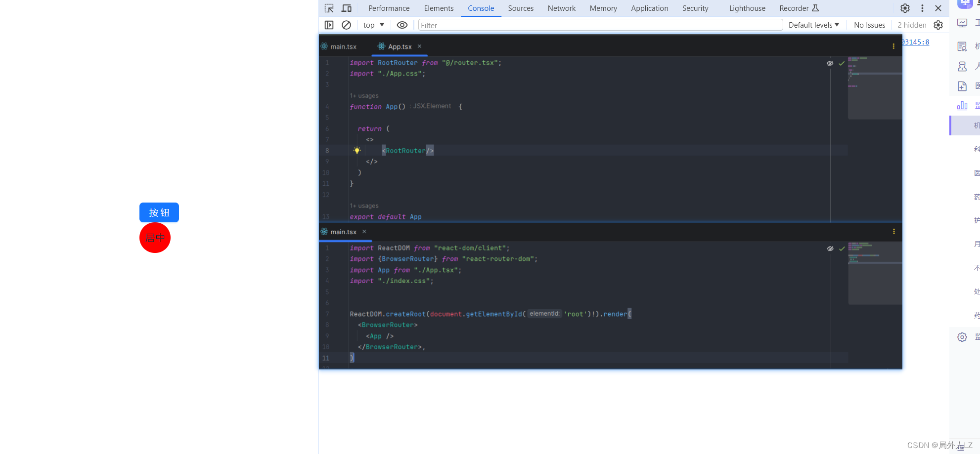Open the Sources tab
Viewport: 980px width, 454px height.
521,8
